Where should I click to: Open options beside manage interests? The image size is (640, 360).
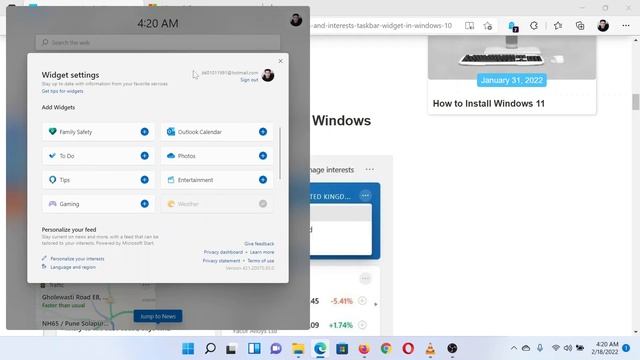[369, 169]
